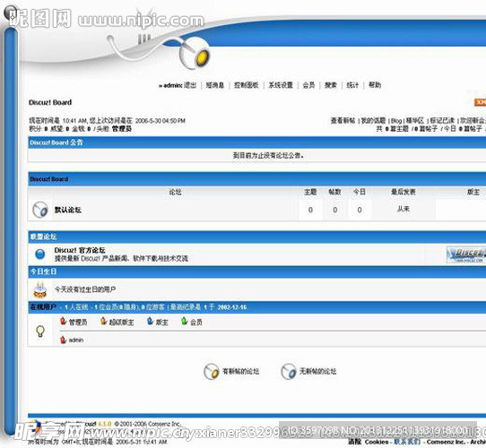Click the 默认论坛 forum status icon
Screen dimensions: 486x448
(40, 210)
